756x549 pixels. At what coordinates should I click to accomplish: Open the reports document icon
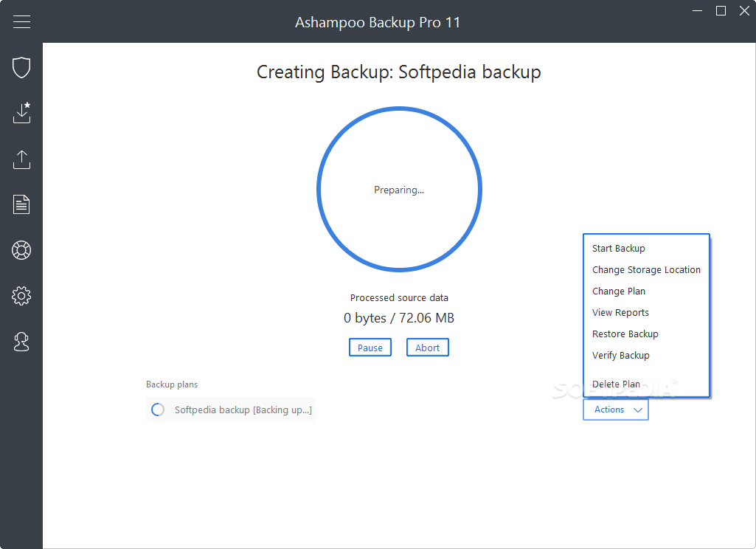(21, 204)
